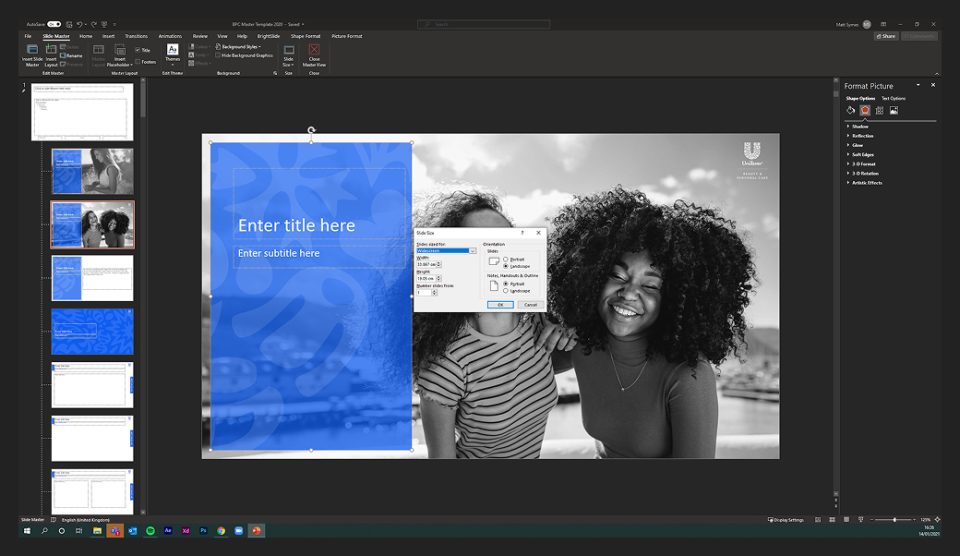Toggle the Title checkbox in Master Layout

coord(137,49)
